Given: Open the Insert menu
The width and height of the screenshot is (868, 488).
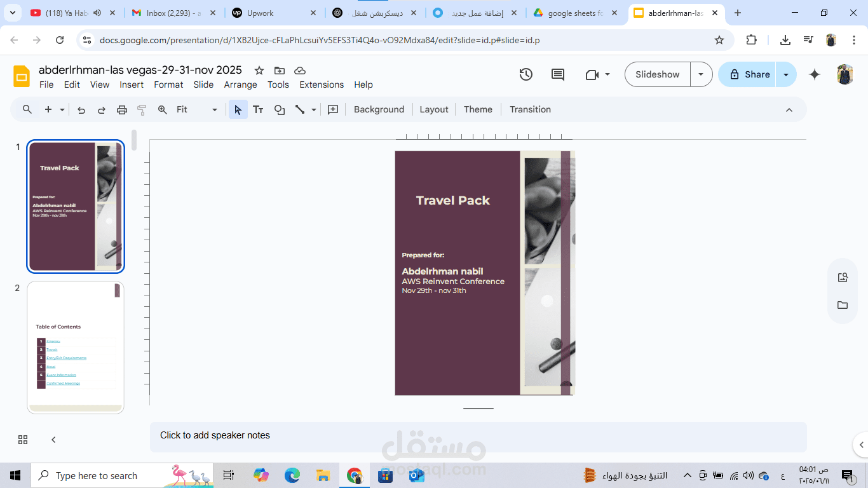Looking at the screenshot, I should (x=132, y=85).
